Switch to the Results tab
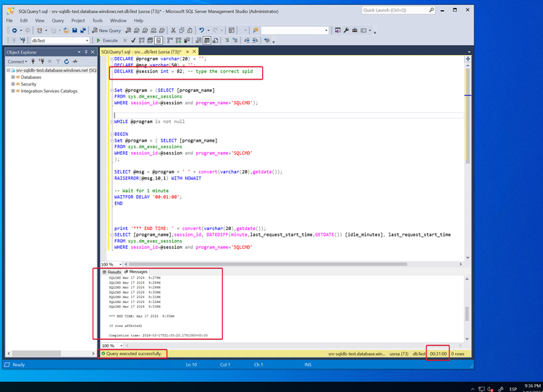Image resolution: width=543 pixels, height=392 pixels. [113, 272]
